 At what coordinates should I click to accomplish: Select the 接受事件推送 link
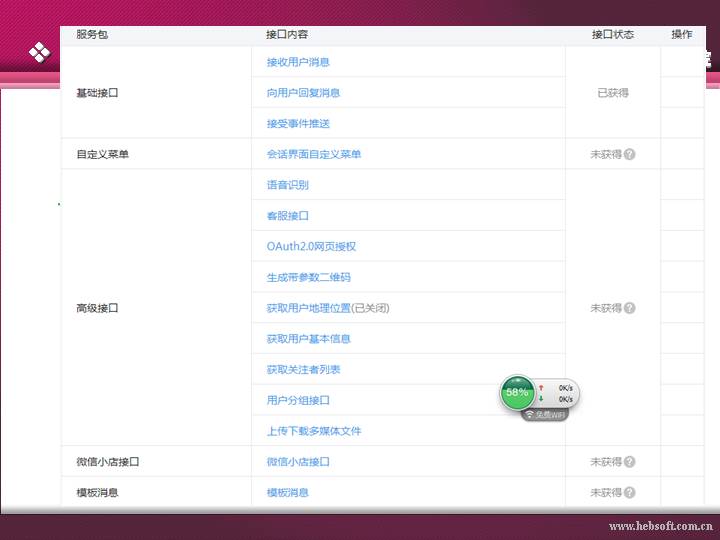point(298,124)
